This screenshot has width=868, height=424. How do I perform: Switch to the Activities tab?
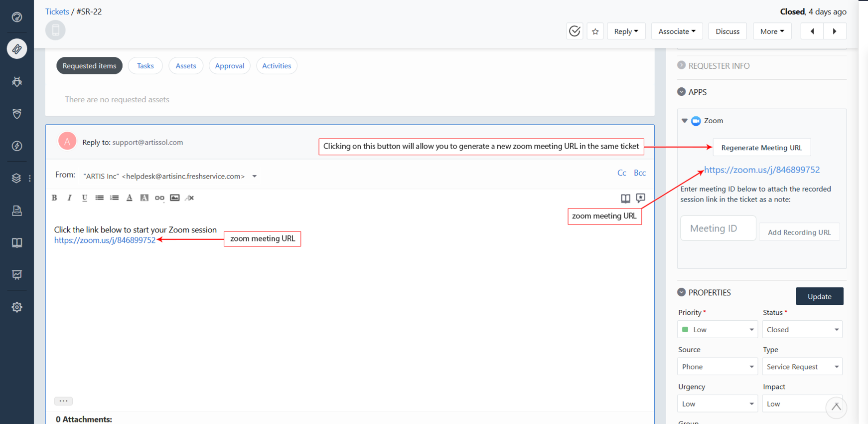point(277,66)
